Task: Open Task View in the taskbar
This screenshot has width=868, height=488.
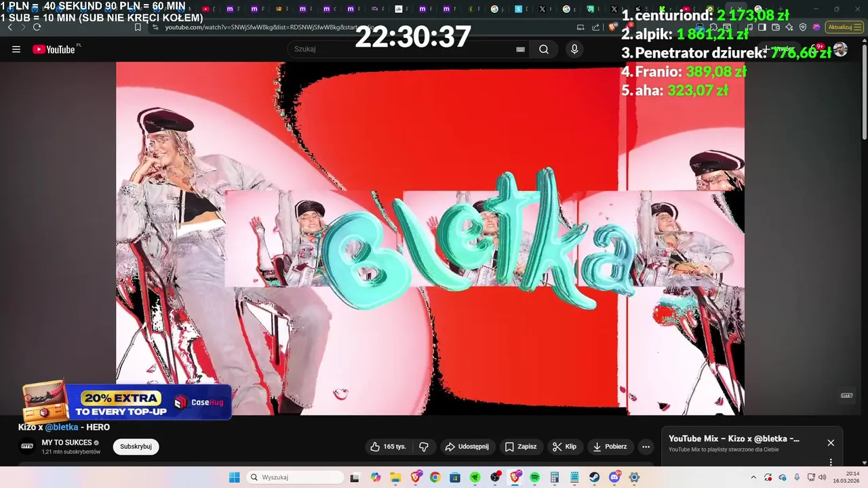Action: 355,477
